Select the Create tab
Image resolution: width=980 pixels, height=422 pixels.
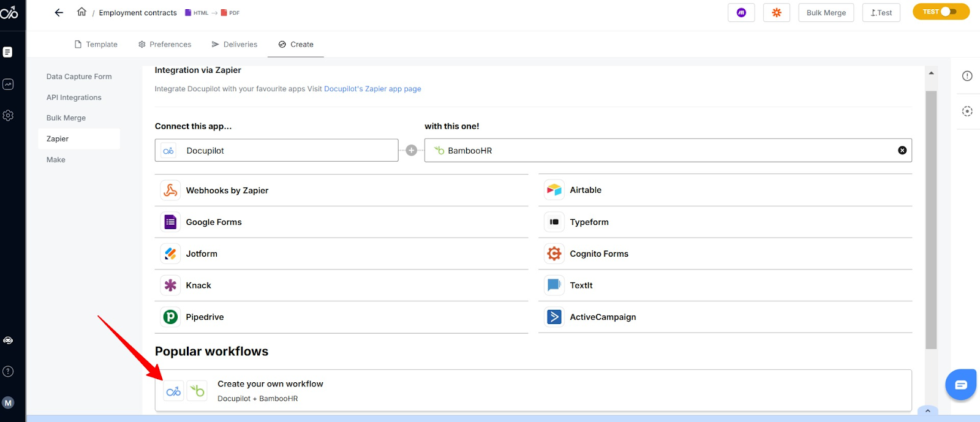pyautogui.click(x=296, y=44)
